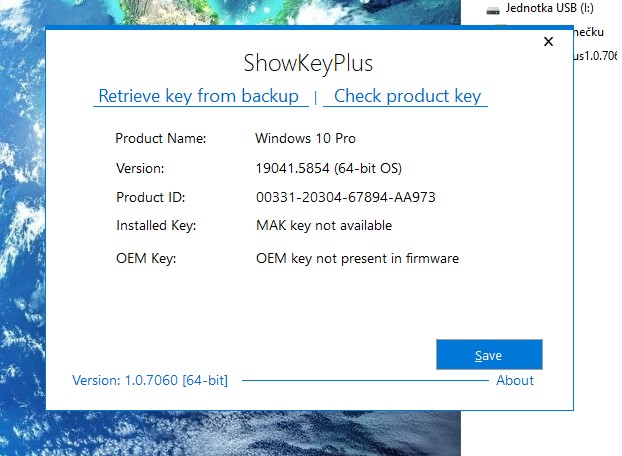Click the Product ID field label
Viewport: 622px width, 456px height.
pyautogui.click(x=150, y=197)
